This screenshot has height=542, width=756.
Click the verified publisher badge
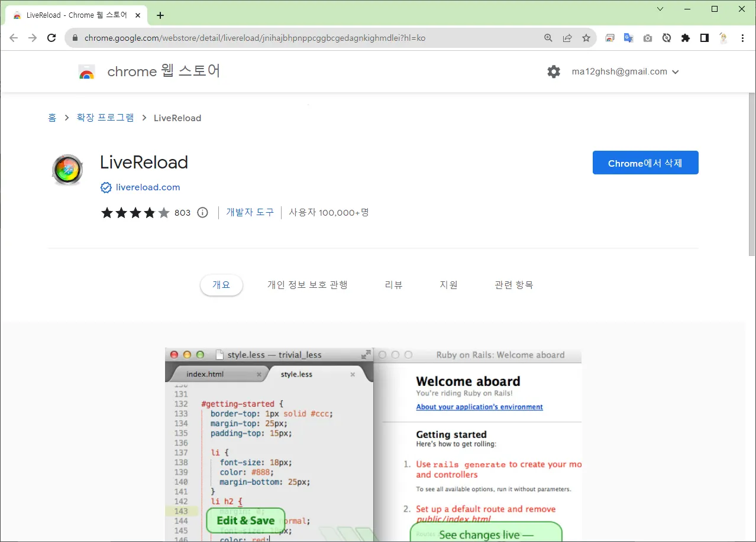(x=106, y=187)
